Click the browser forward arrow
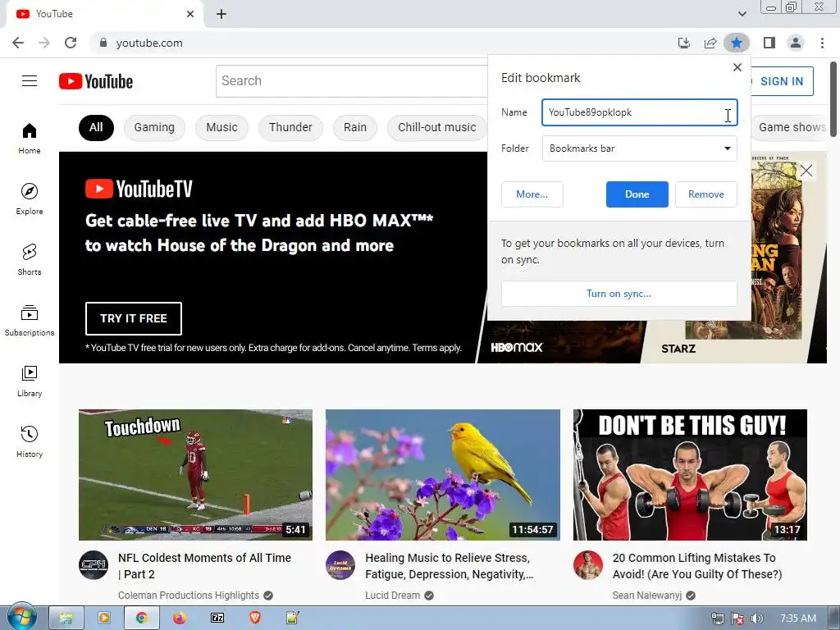This screenshot has width=840, height=630. coord(44,43)
